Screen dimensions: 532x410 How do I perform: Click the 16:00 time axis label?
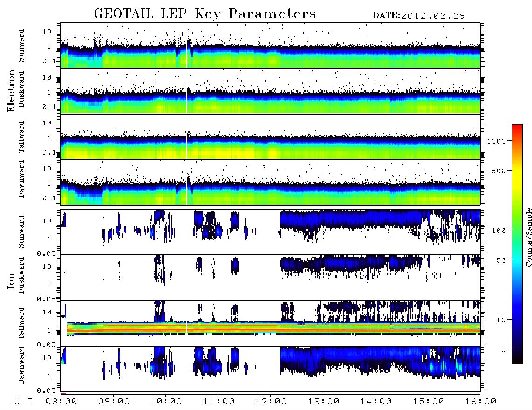(481, 402)
